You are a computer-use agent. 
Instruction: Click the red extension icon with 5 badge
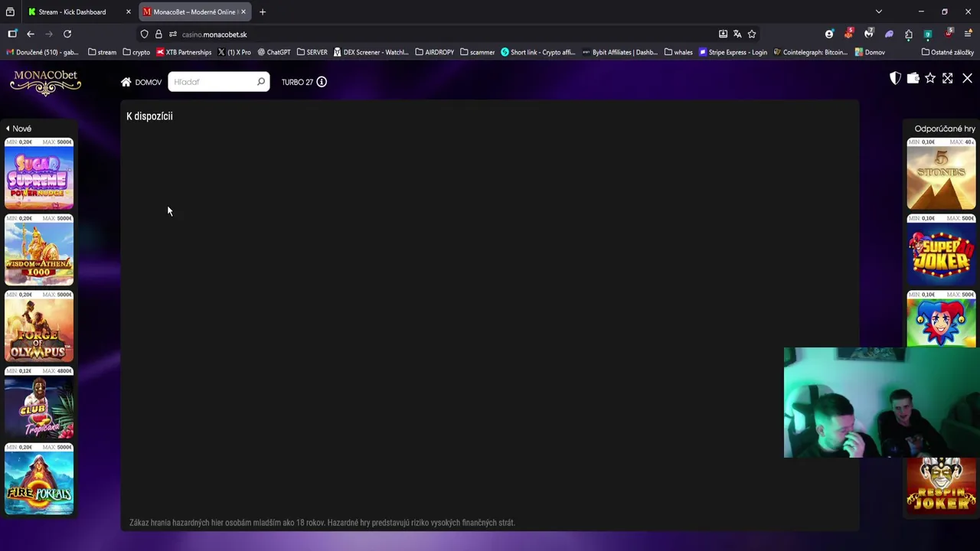848,33
